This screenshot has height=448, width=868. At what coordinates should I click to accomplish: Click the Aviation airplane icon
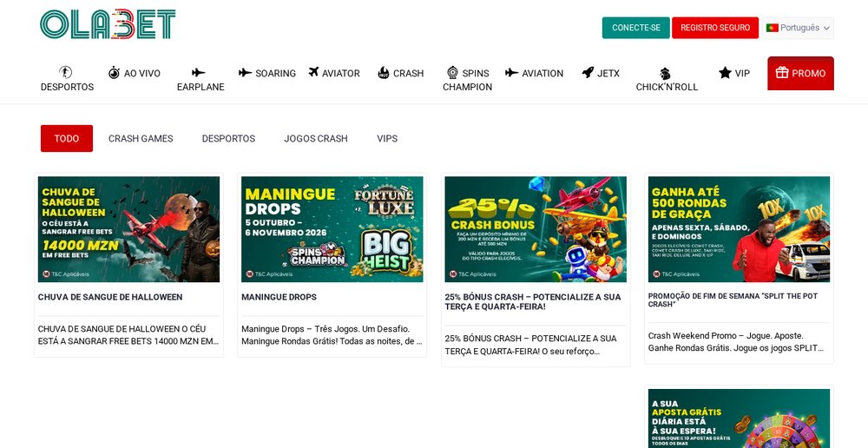point(511,73)
